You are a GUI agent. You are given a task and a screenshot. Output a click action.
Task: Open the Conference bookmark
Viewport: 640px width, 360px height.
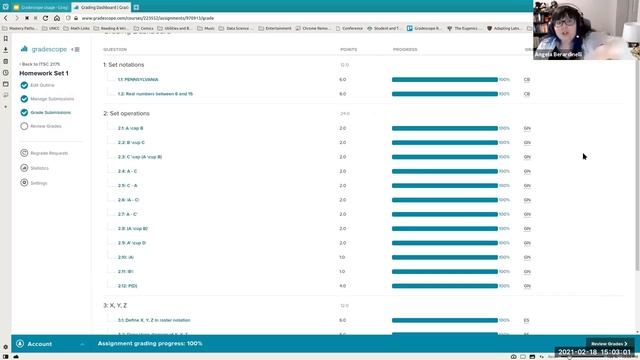point(349,29)
